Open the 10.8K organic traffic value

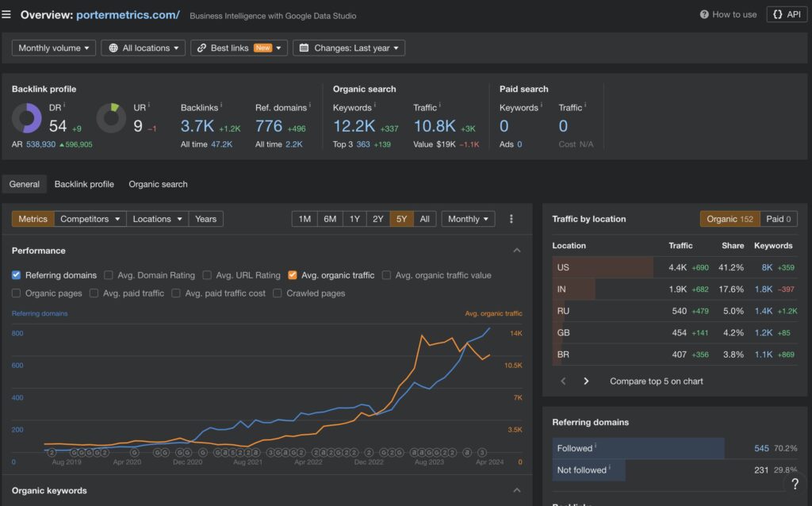pos(435,126)
